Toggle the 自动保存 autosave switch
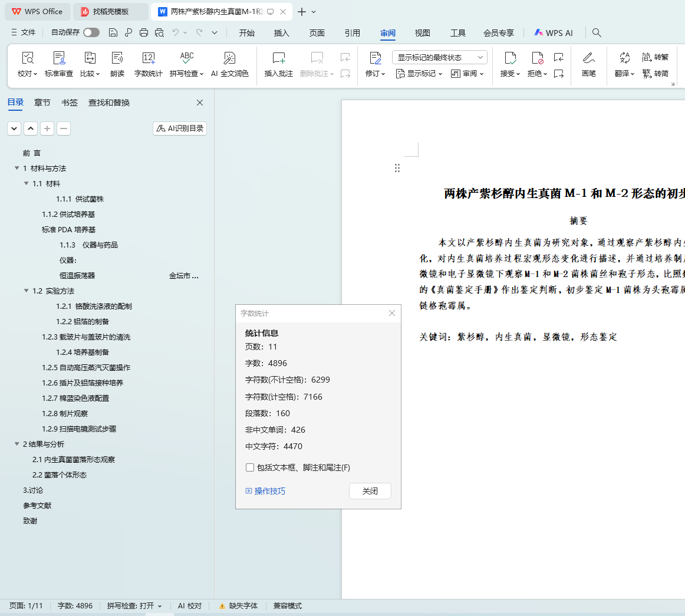The image size is (685, 616). coord(91,32)
